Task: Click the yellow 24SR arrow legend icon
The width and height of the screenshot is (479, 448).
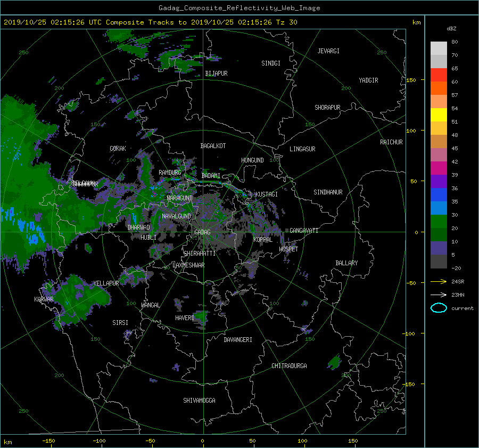Action: (x=439, y=281)
